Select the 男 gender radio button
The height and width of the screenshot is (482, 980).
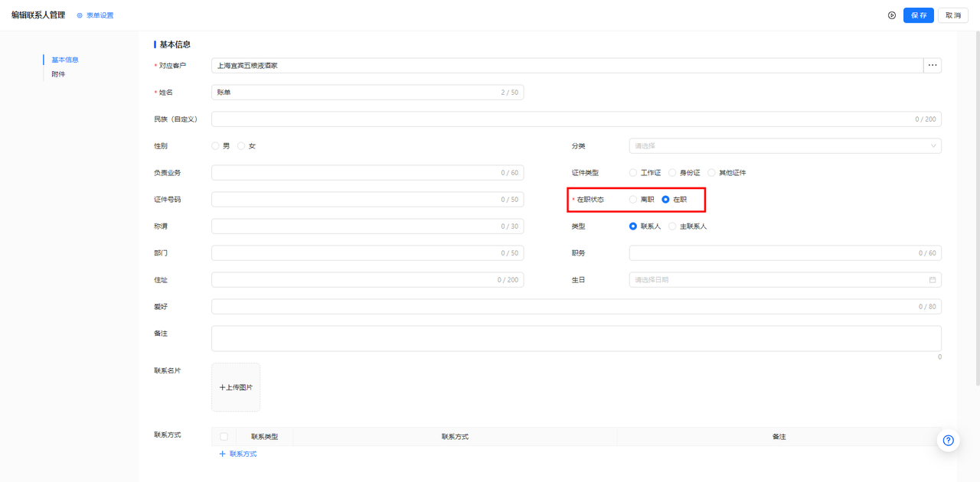[x=215, y=146]
